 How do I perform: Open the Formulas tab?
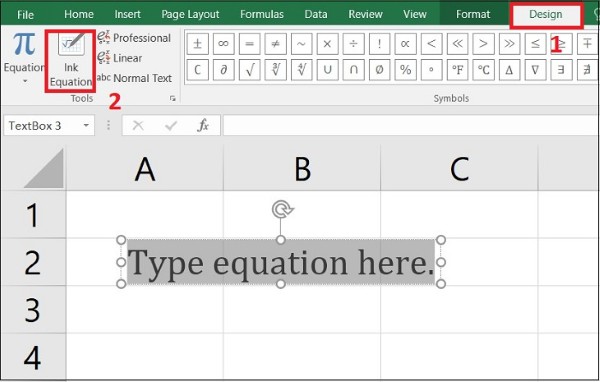tap(262, 15)
